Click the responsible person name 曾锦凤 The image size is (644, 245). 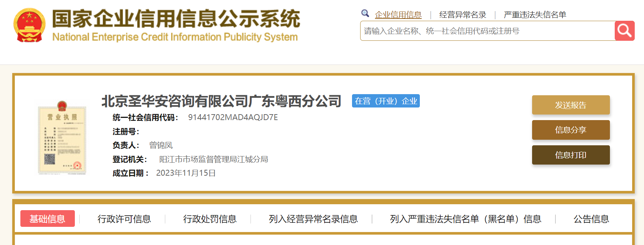click(x=161, y=145)
